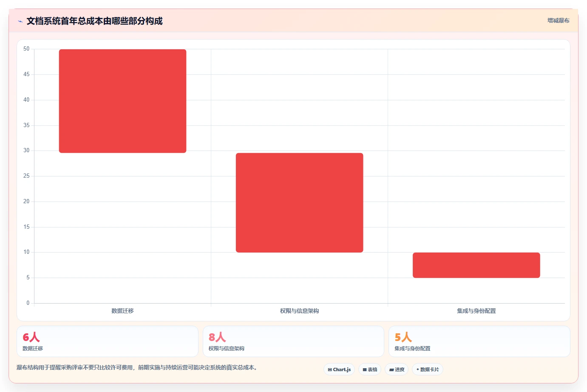
Task: Click the lightning icon beside the title
Action: click(x=20, y=21)
